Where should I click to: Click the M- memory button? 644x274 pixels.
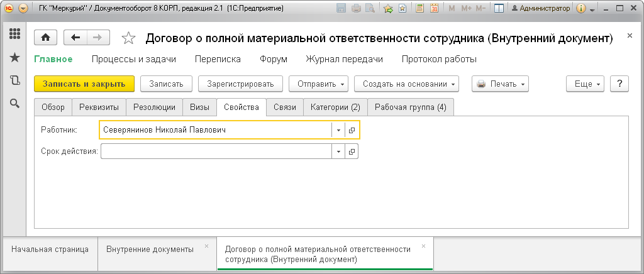pyautogui.click(x=480, y=8)
